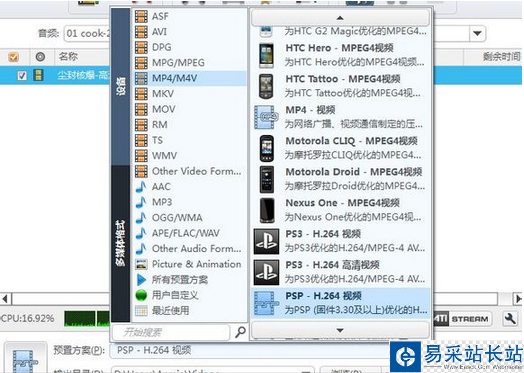The image size is (524, 373).
Task: Choose the DPG format entry
Action: tap(190, 47)
